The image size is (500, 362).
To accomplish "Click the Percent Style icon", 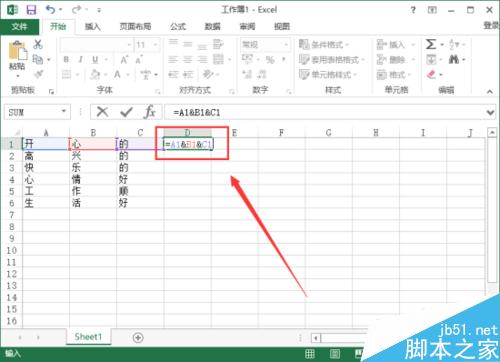I will (x=270, y=60).
